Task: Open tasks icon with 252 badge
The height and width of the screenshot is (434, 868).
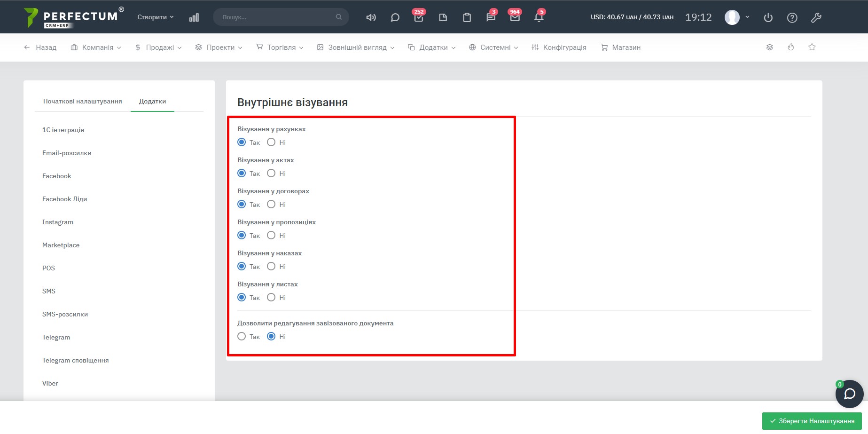Action: click(x=418, y=17)
